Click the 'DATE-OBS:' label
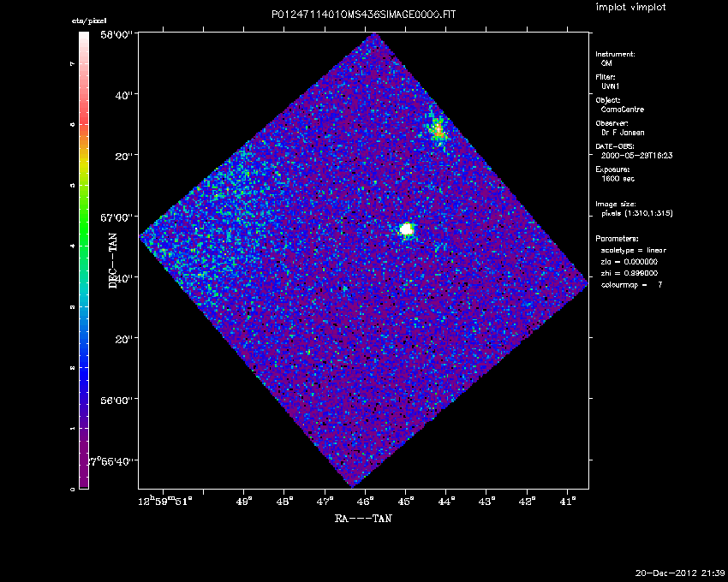 point(614,146)
